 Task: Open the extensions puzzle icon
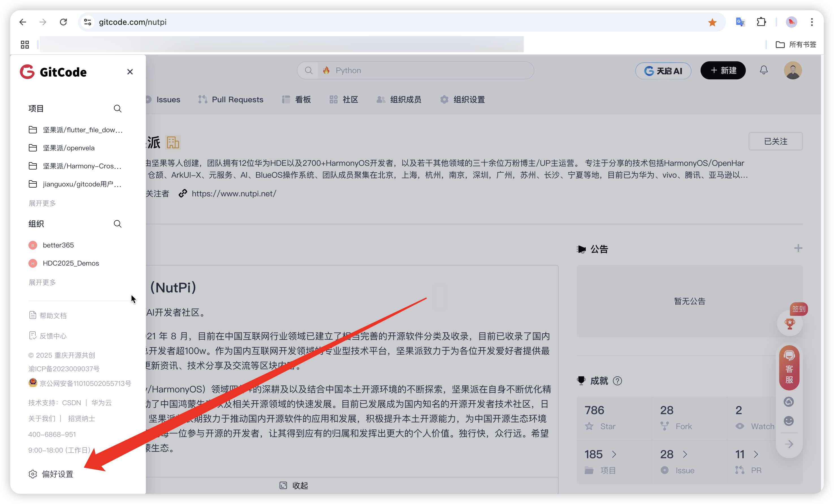[761, 22]
